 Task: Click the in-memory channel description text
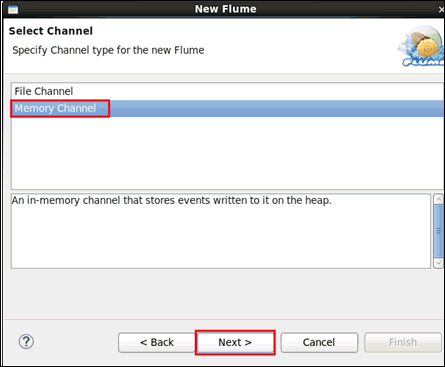tap(171, 200)
